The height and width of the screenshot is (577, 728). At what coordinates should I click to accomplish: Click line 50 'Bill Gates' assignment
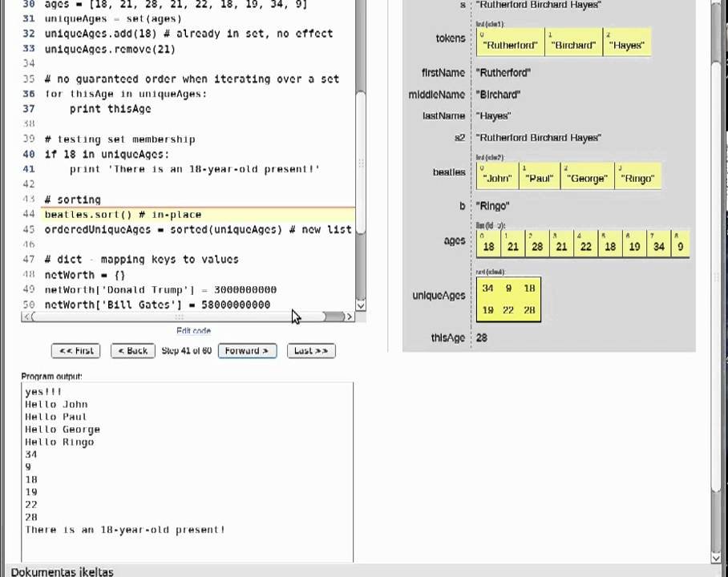coord(157,305)
